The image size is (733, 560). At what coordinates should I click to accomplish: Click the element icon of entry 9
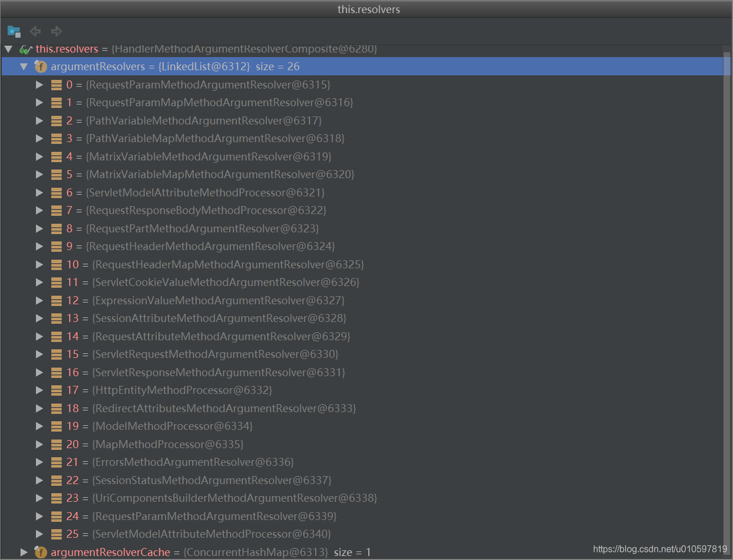pyautogui.click(x=57, y=247)
